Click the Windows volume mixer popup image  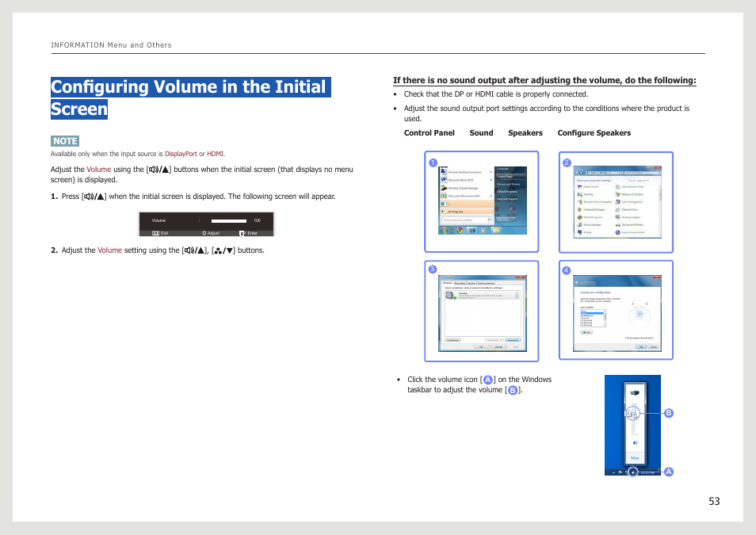click(632, 425)
